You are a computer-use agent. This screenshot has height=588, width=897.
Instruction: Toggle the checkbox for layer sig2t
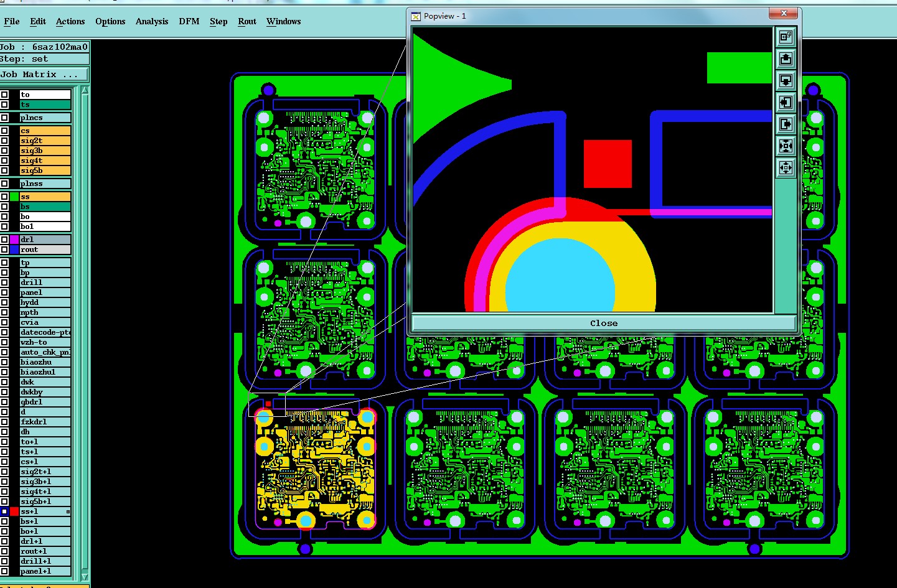4,141
